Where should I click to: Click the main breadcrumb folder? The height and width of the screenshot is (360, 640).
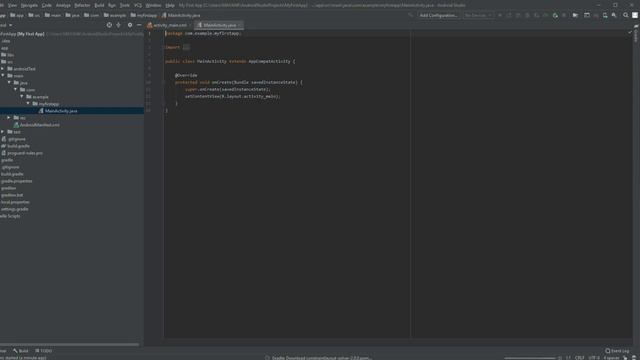click(x=53, y=16)
